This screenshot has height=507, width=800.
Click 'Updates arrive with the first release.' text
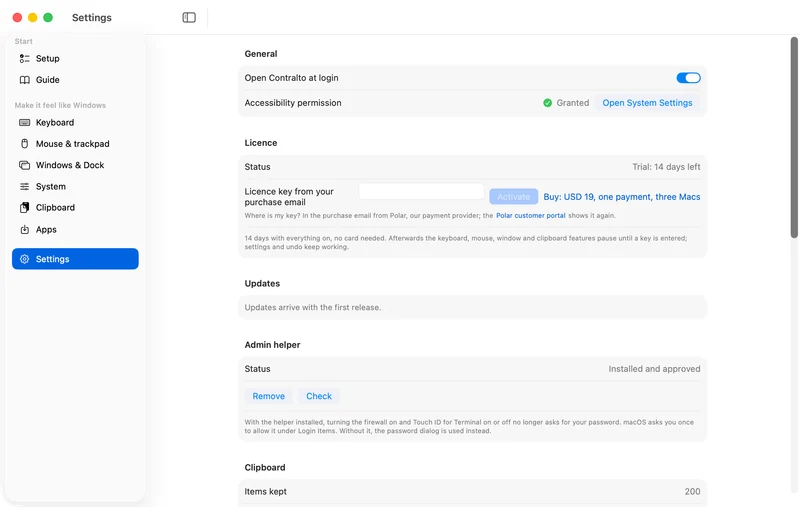(x=313, y=308)
